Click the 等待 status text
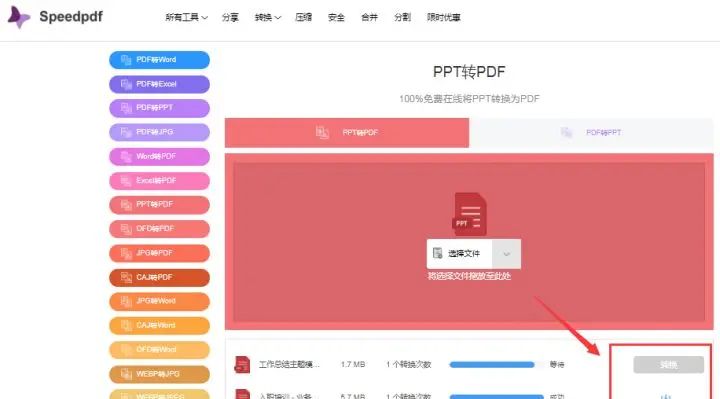Screen dimensions: 720x399 (x=557, y=365)
